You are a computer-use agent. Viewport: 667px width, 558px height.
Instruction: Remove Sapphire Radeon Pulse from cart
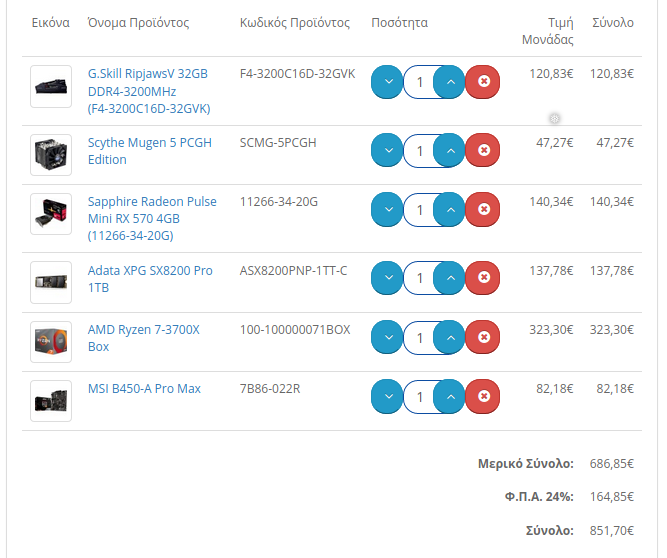tap(483, 209)
